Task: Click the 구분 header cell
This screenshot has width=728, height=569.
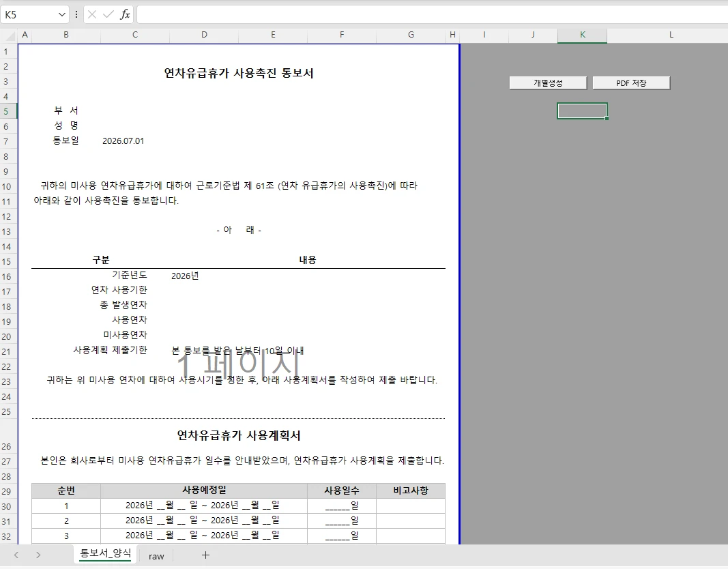Action: (101, 260)
